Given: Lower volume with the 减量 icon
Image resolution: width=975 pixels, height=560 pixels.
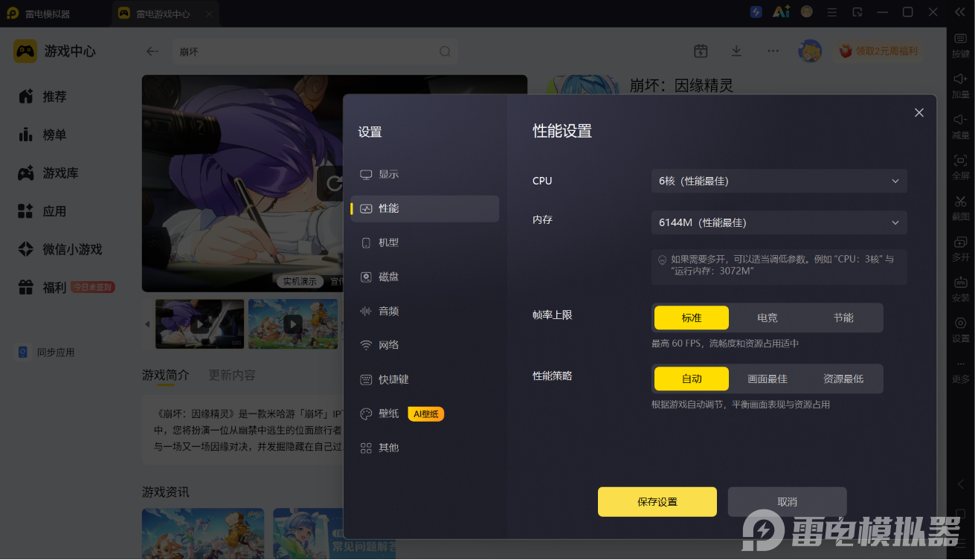Looking at the screenshot, I should [960, 120].
